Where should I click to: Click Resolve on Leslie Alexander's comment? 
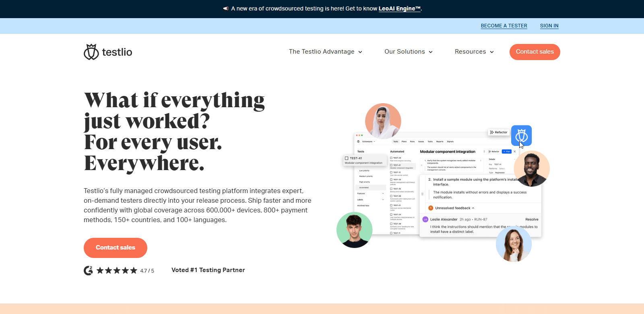tap(532, 219)
